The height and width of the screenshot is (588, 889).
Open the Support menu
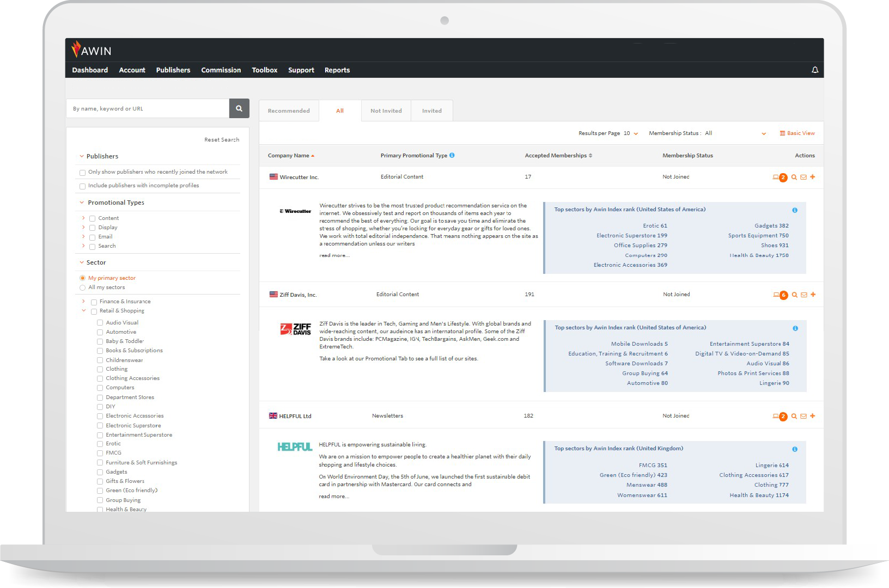click(x=301, y=70)
